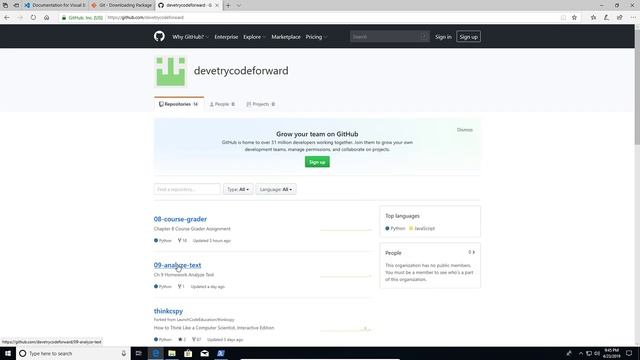Open the 09-analyze-text repository
This screenshot has height=360, width=640.
click(178, 265)
